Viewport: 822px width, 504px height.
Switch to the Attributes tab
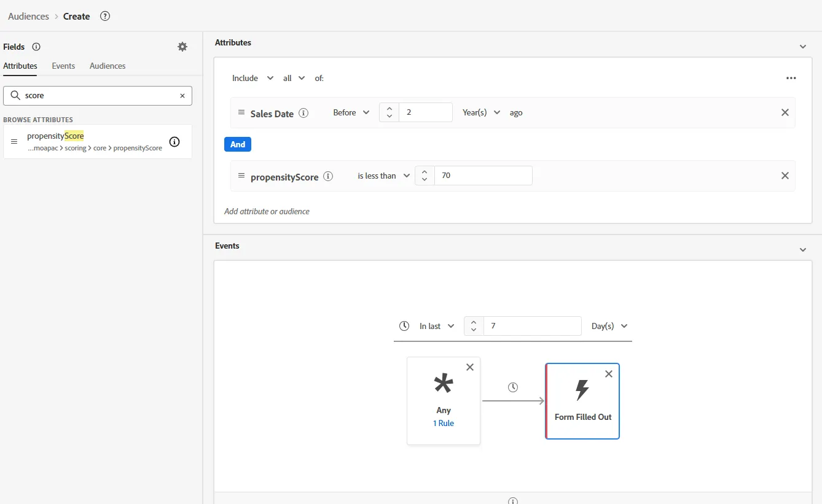click(x=20, y=66)
